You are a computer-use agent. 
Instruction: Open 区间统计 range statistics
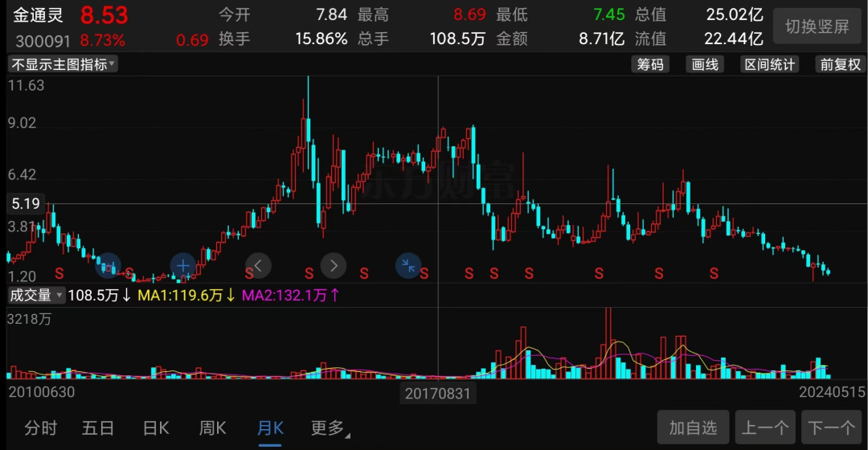point(769,65)
